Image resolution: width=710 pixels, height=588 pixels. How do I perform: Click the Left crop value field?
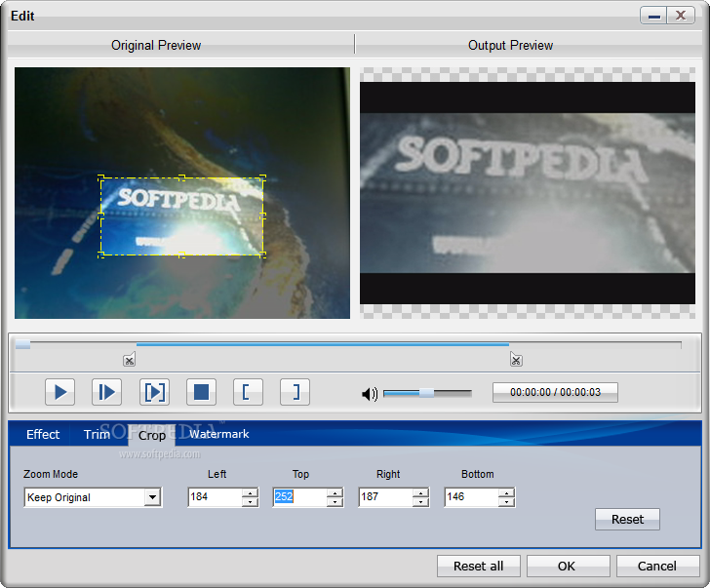point(215,497)
